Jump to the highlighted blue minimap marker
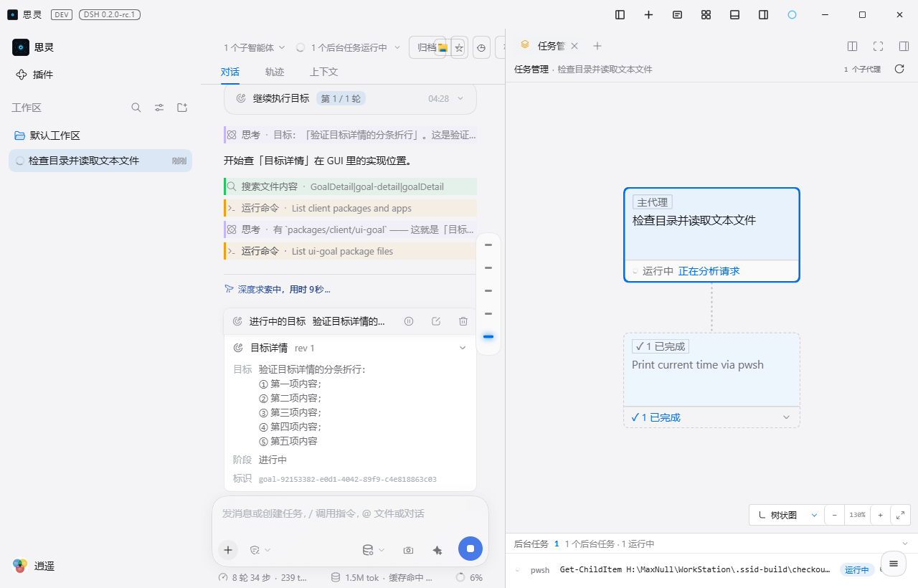 point(488,336)
